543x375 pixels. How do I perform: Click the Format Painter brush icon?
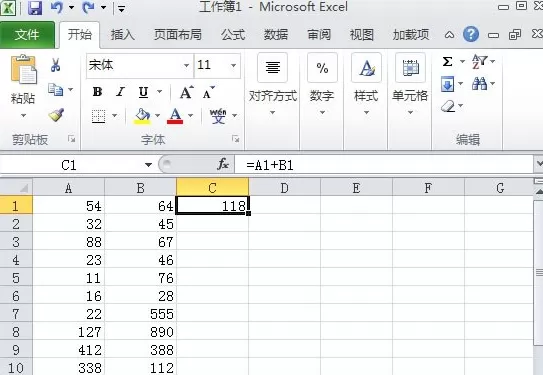coord(56,115)
